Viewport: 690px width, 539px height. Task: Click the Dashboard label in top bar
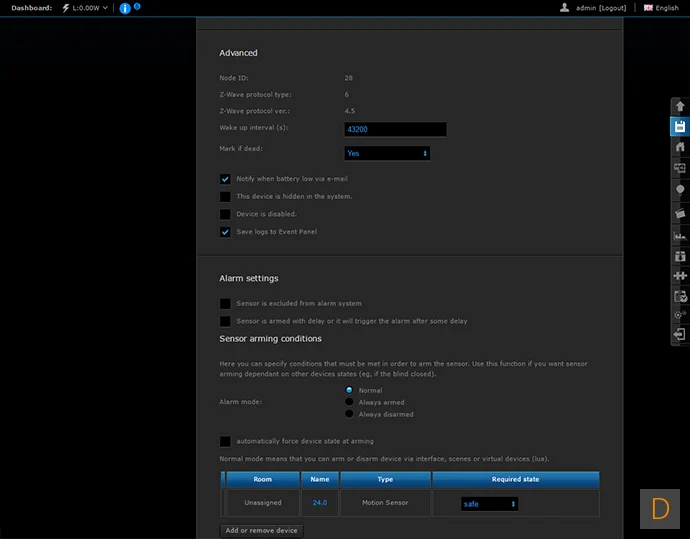(32, 8)
